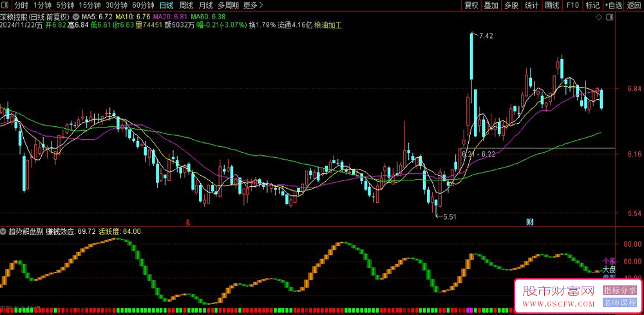Switch to 分时 intraday view
This screenshot has height=315, width=644.
(21, 5)
